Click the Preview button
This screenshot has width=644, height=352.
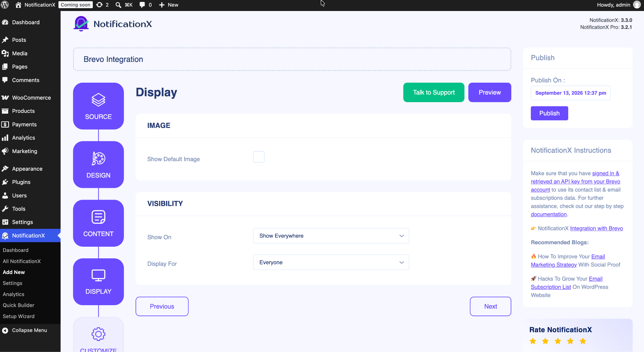[490, 92]
